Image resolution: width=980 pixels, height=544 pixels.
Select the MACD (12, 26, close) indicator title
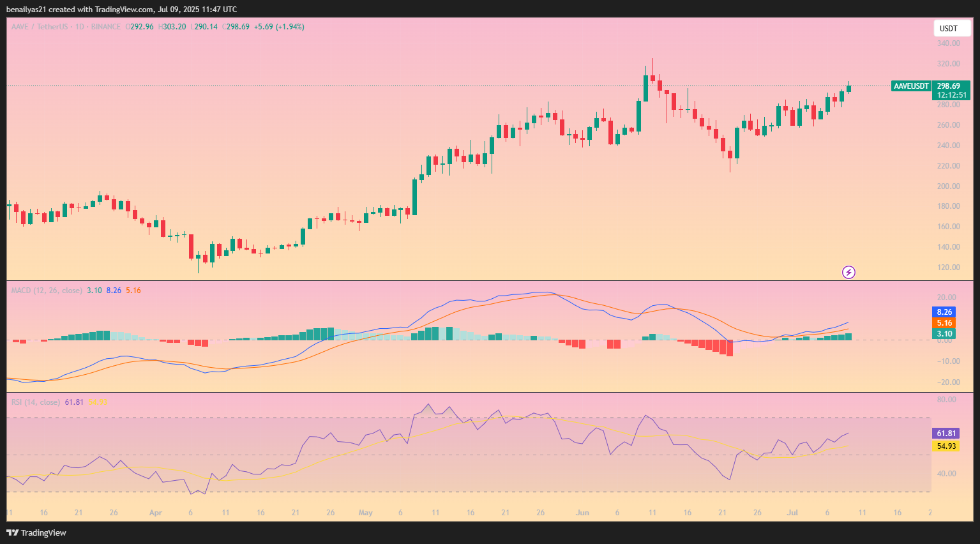tap(47, 291)
